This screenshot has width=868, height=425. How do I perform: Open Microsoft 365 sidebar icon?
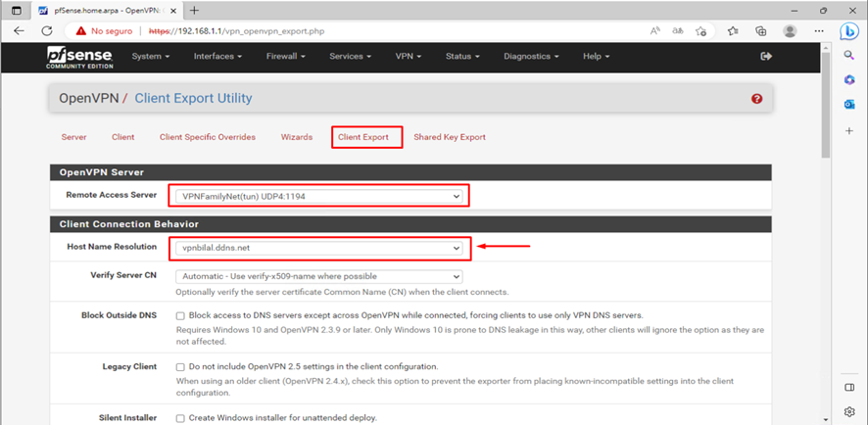point(849,80)
